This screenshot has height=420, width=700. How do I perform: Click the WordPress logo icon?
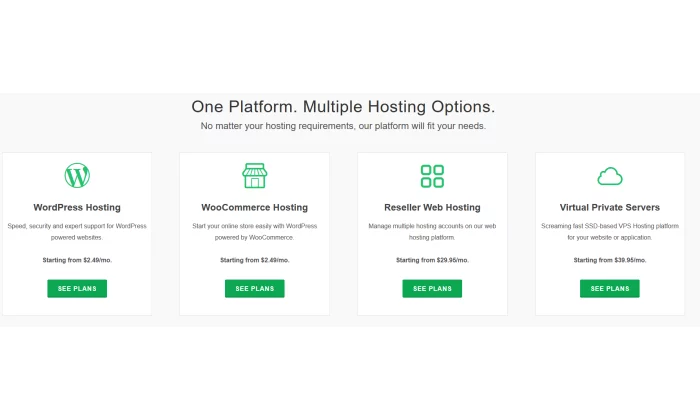pos(77,175)
